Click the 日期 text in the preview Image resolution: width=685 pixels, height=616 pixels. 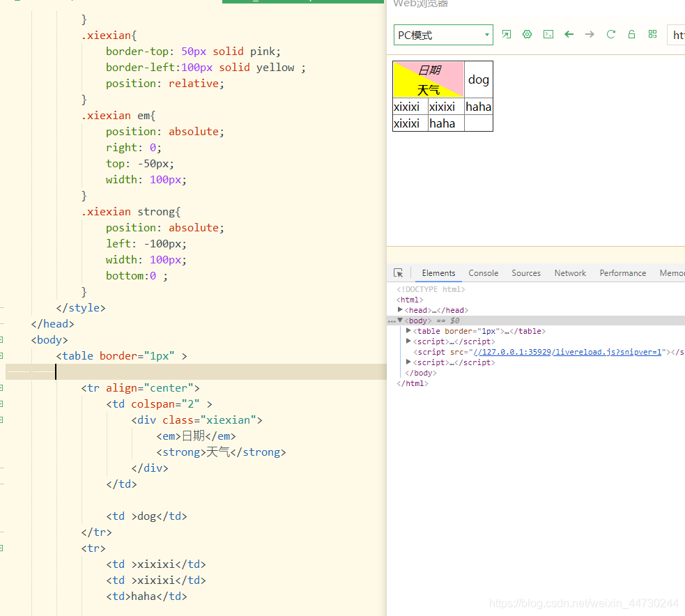coord(430,70)
